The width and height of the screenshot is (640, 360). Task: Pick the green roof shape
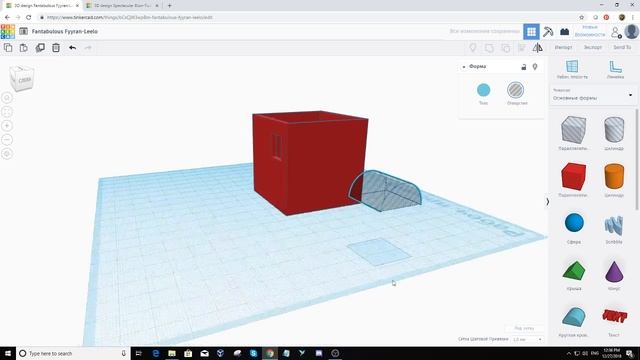[x=574, y=271]
